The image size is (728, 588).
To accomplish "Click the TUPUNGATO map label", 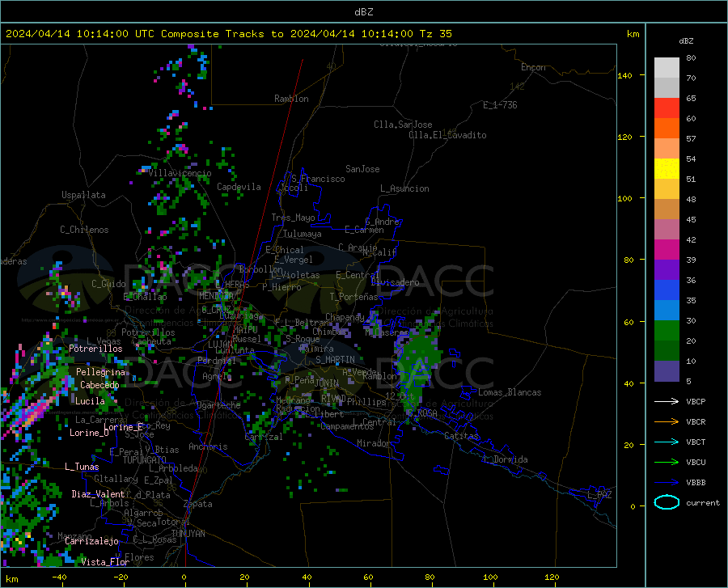I will [145, 460].
